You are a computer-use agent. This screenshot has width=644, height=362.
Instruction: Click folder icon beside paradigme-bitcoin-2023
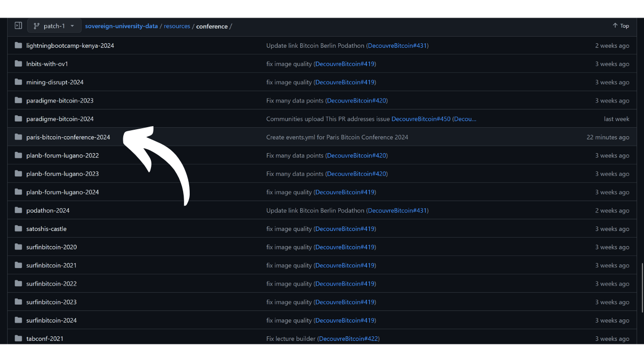19,101
